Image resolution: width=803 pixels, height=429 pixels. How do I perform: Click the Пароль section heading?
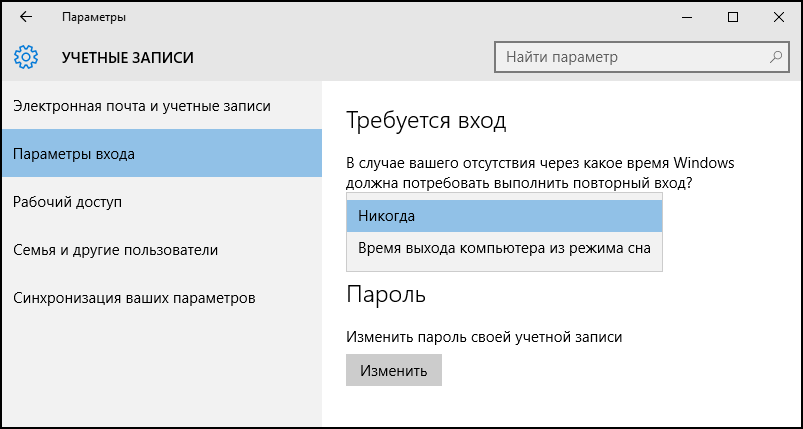(386, 294)
